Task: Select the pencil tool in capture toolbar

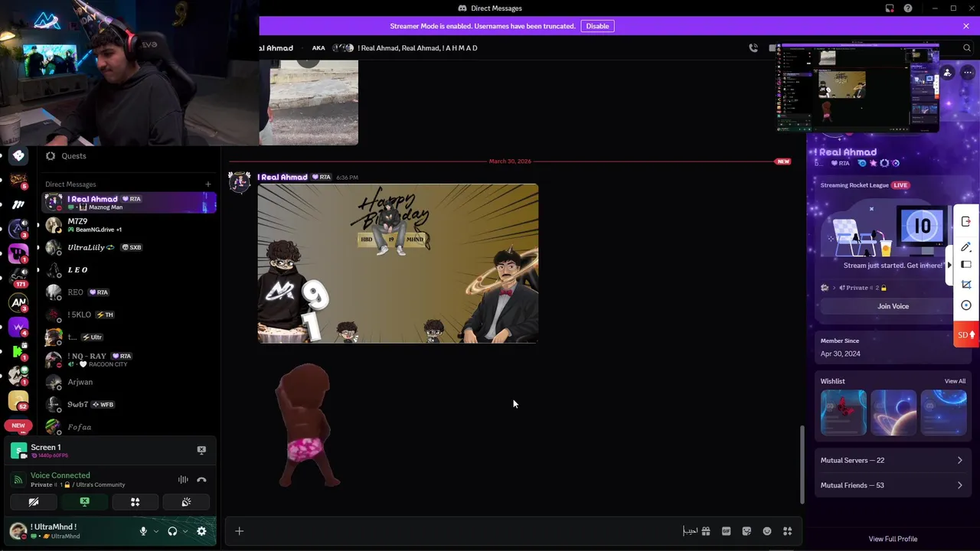Action: click(x=966, y=246)
